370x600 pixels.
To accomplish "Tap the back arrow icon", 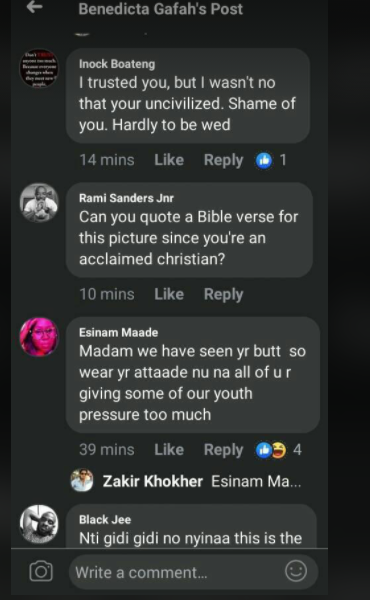I will [x=34, y=7].
